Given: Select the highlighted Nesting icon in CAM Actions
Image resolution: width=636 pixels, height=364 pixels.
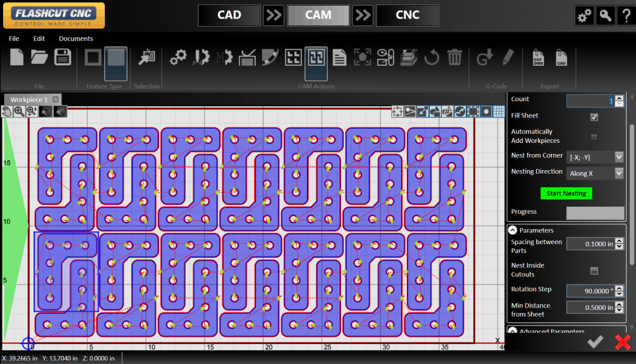Looking at the screenshot, I should point(316,57).
